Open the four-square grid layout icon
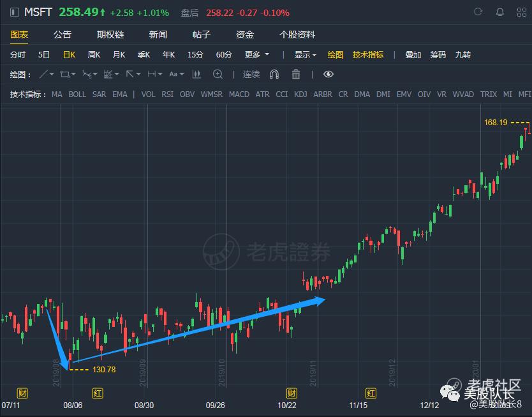Image resolution: width=532 pixels, height=417 pixels. tap(522, 13)
